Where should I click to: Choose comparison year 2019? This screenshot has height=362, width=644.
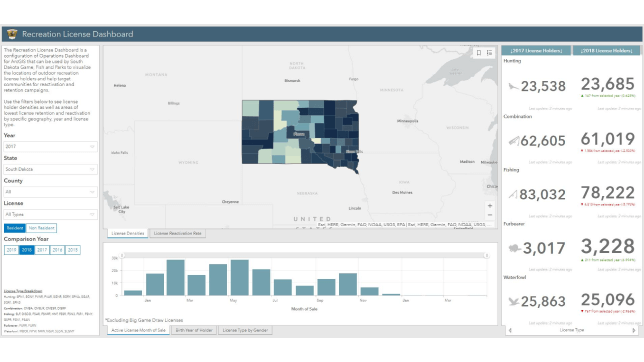point(12,250)
